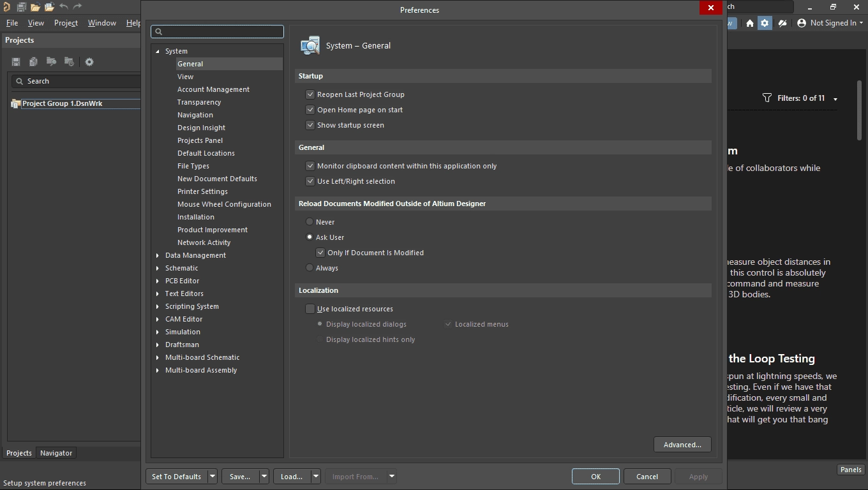Select Mouse Wheel Configuration tree item
Image resolution: width=868 pixels, height=490 pixels.
point(224,204)
